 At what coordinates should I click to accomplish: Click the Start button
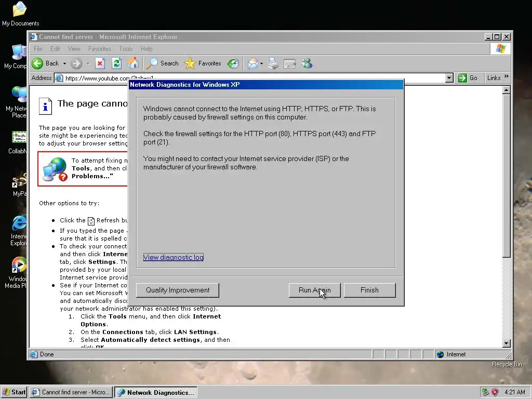(x=14, y=392)
